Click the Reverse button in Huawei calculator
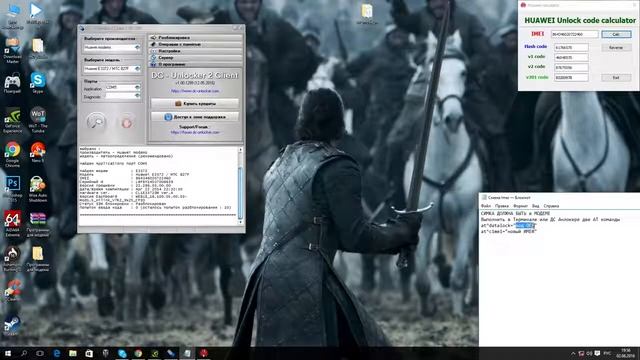The image size is (640, 360). (616, 48)
